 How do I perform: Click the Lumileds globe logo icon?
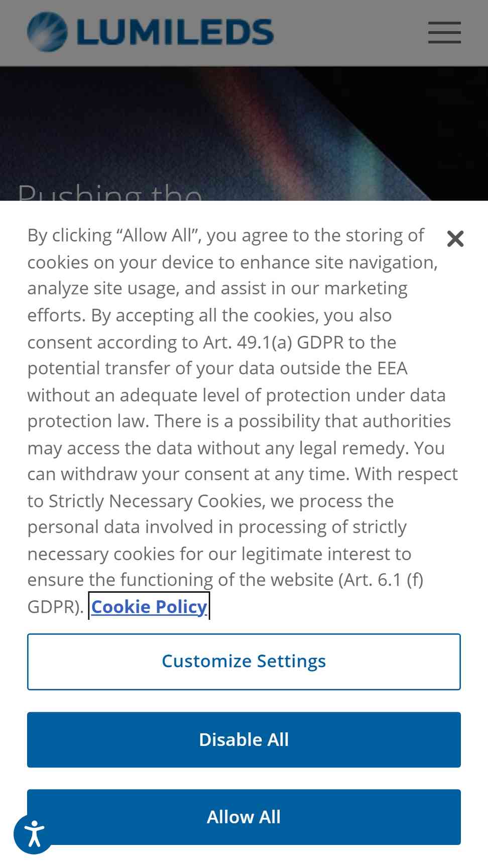coord(47,32)
